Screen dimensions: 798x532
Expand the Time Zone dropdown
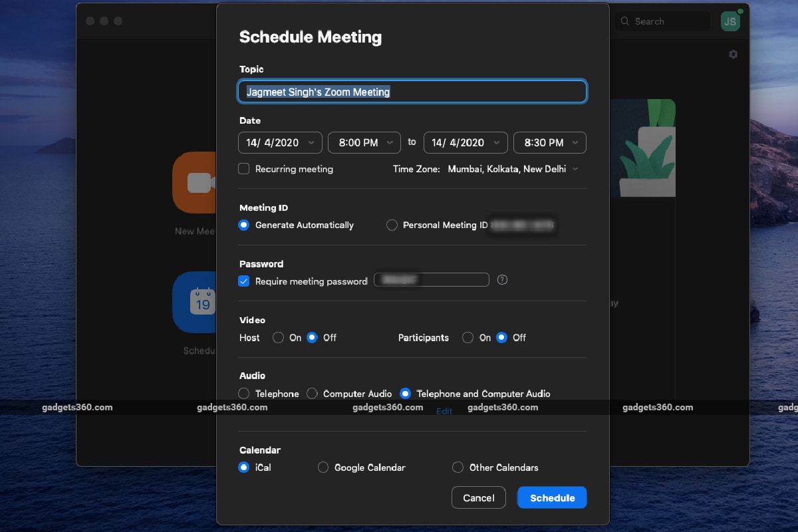(513, 169)
